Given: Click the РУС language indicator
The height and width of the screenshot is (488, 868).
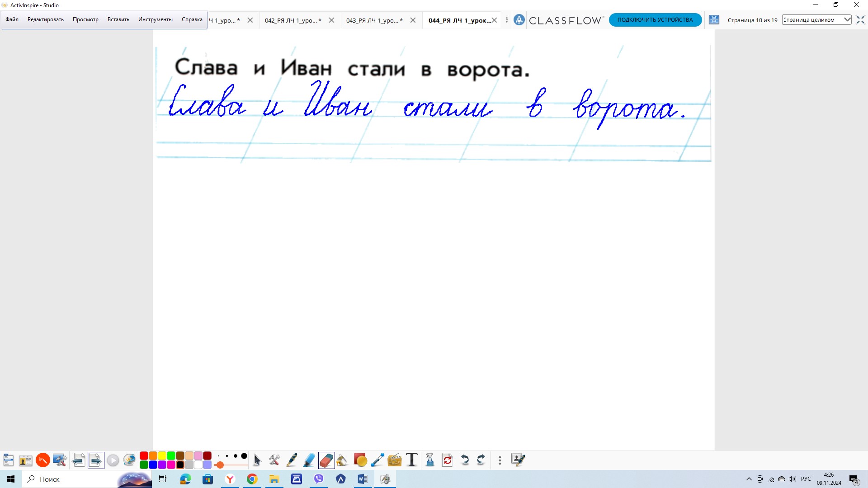Looking at the screenshot, I should point(806,479).
